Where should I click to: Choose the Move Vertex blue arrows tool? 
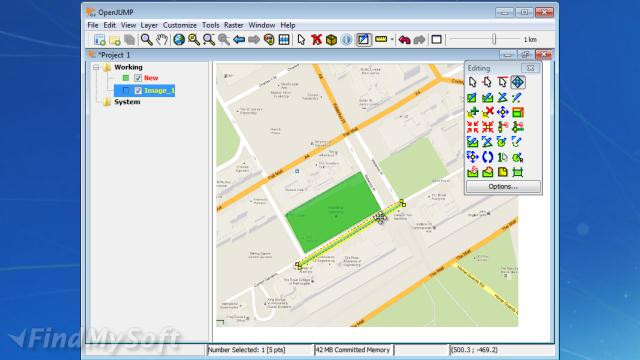click(x=502, y=112)
